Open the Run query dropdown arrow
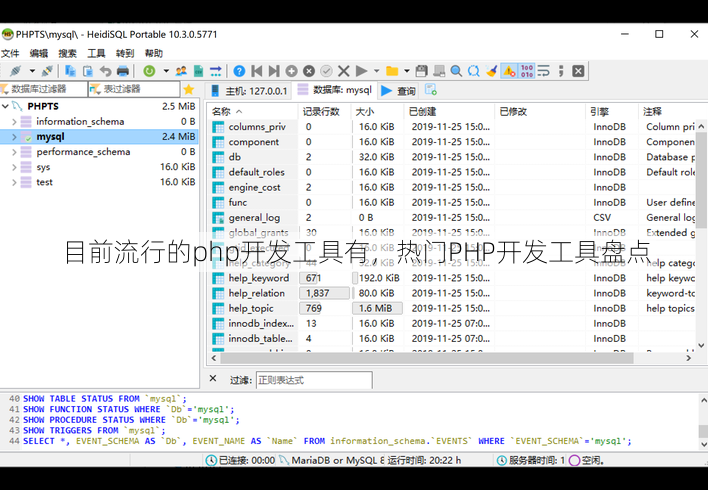The height and width of the screenshot is (490, 708). tap(376, 71)
